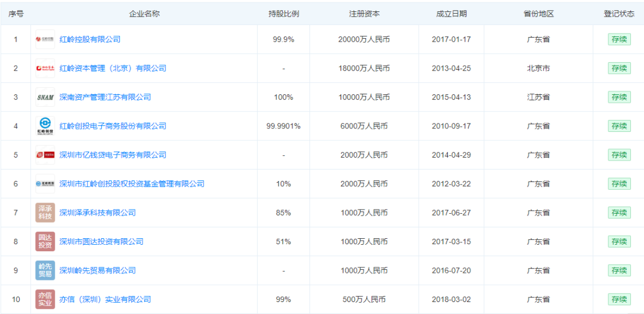The image size is (644, 314).
Task: Select the date 2015-04-13
Action: pyautogui.click(x=451, y=97)
